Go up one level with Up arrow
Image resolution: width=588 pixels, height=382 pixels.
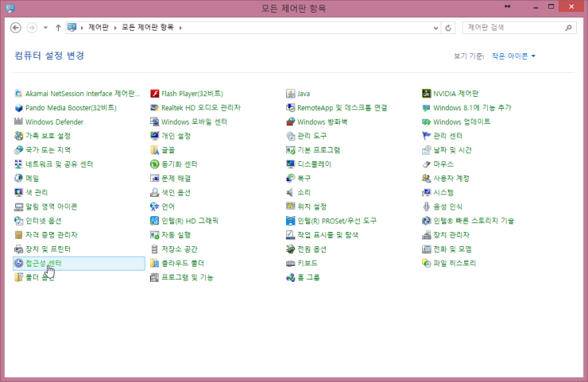click(58, 28)
